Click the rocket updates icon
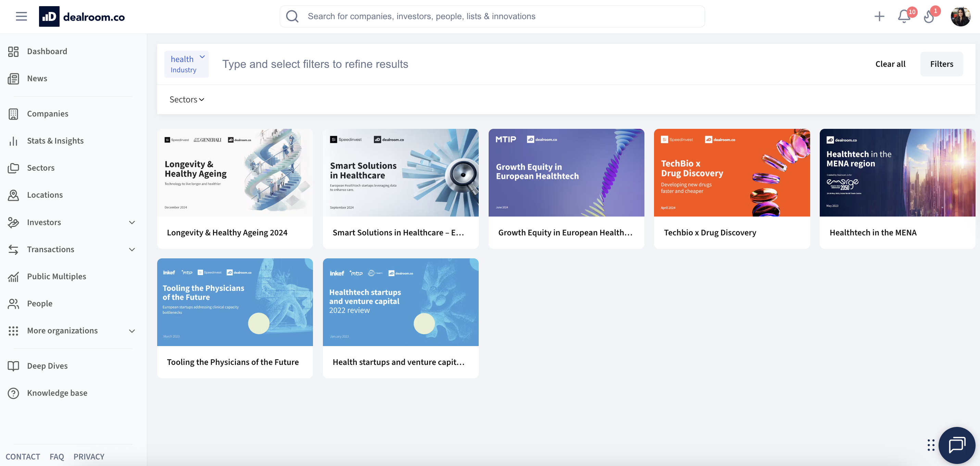Viewport: 980px width, 466px height. click(929, 17)
